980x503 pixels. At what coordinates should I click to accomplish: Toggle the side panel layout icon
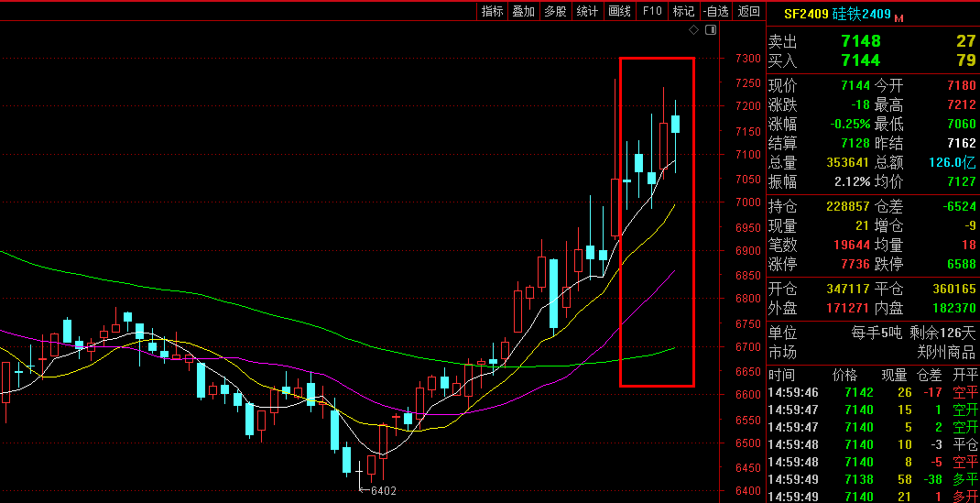(x=710, y=31)
